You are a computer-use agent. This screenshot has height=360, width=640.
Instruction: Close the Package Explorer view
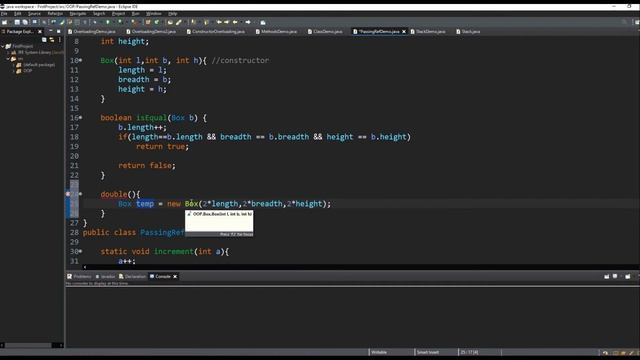point(40,31)
